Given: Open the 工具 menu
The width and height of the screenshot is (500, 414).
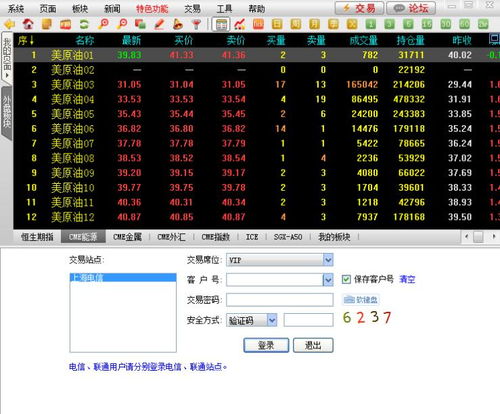Looking at the screenshot, I should 224,9.
